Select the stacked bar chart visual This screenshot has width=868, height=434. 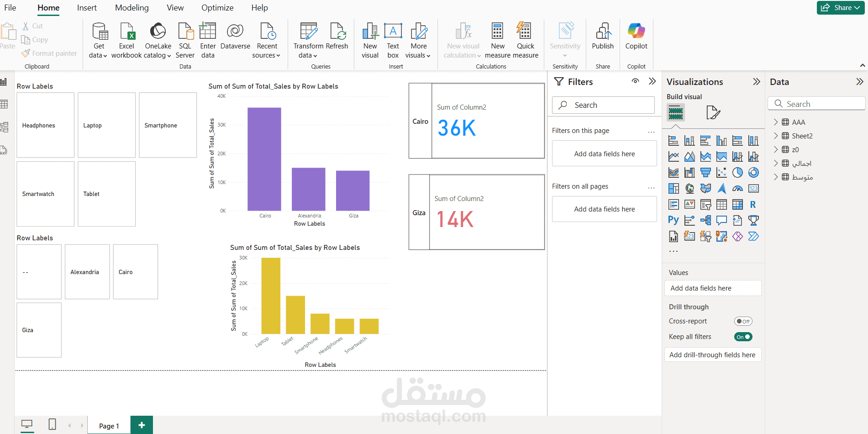click(673, 141)
